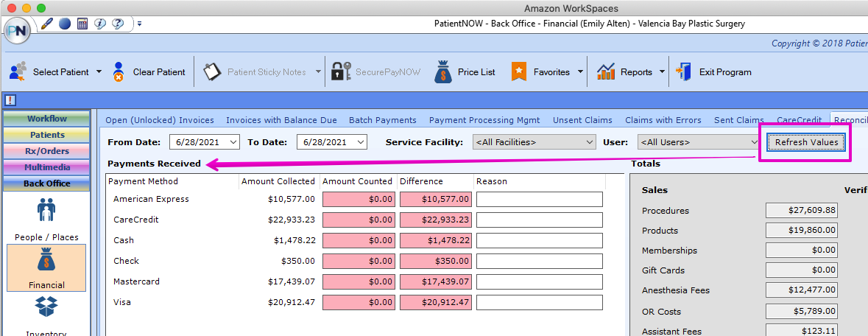This screenshot has width=868, height=336.
Task: Click the Select Patient icon
Action: (x=18, y=71)
